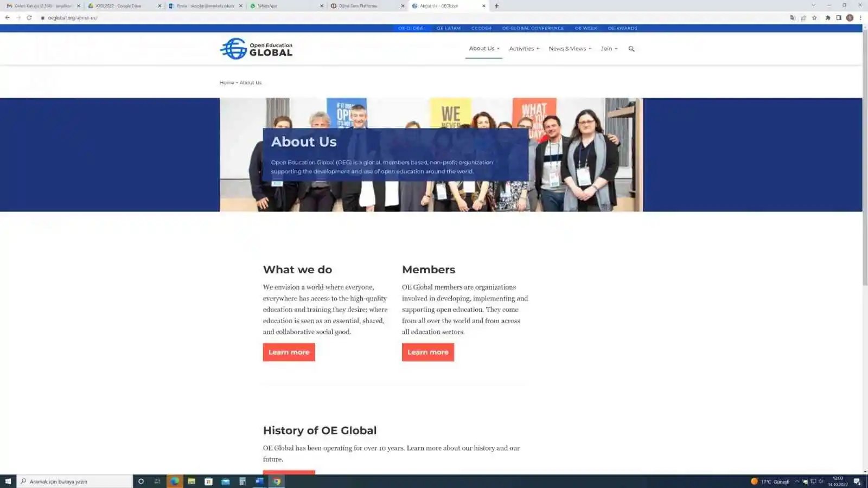
Task: Open the tab search dropdown chevron
Action: tap(813, 5)
